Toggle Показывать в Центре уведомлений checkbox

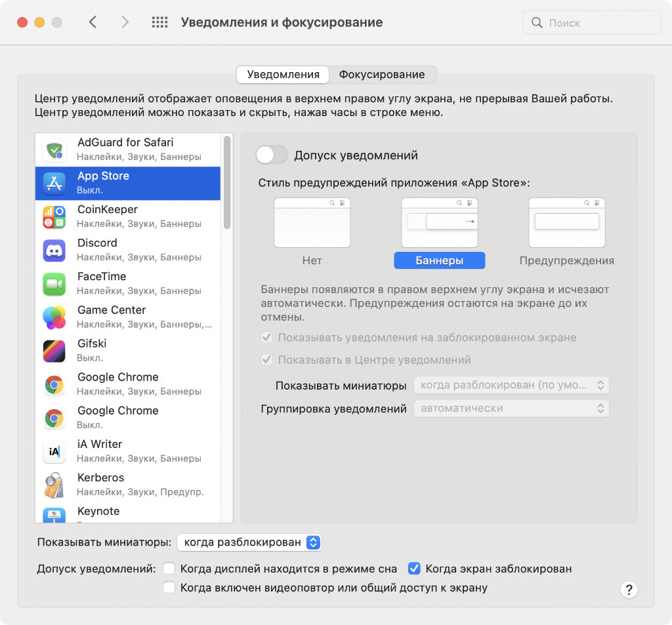click(x=266, y=359)
